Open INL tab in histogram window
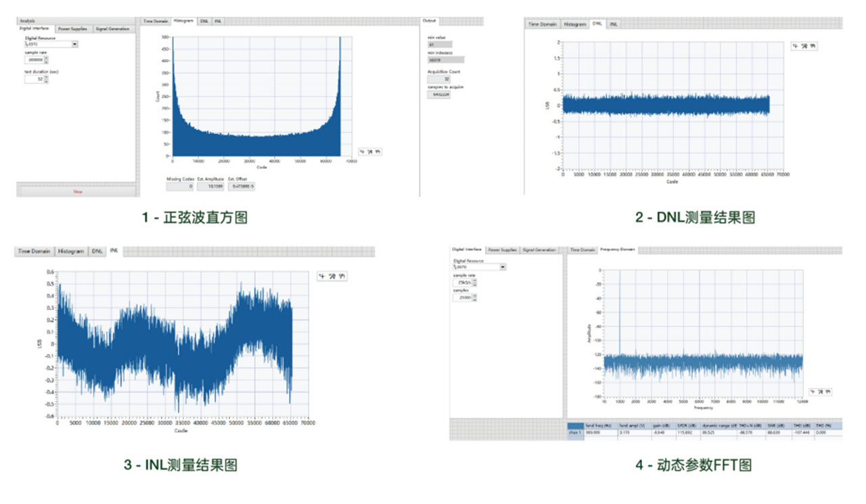The width and height of the screenshot is (866, 504). point(218,22)
